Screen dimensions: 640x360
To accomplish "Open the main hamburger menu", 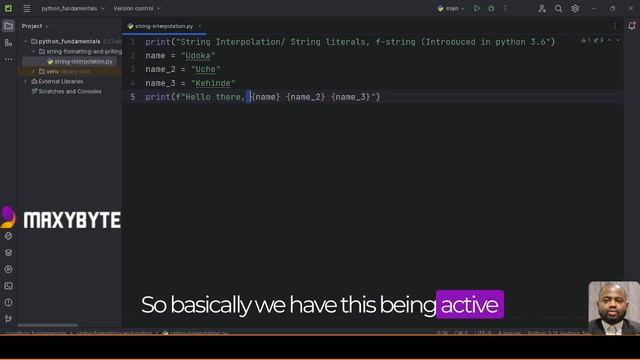I will (27, 8).
